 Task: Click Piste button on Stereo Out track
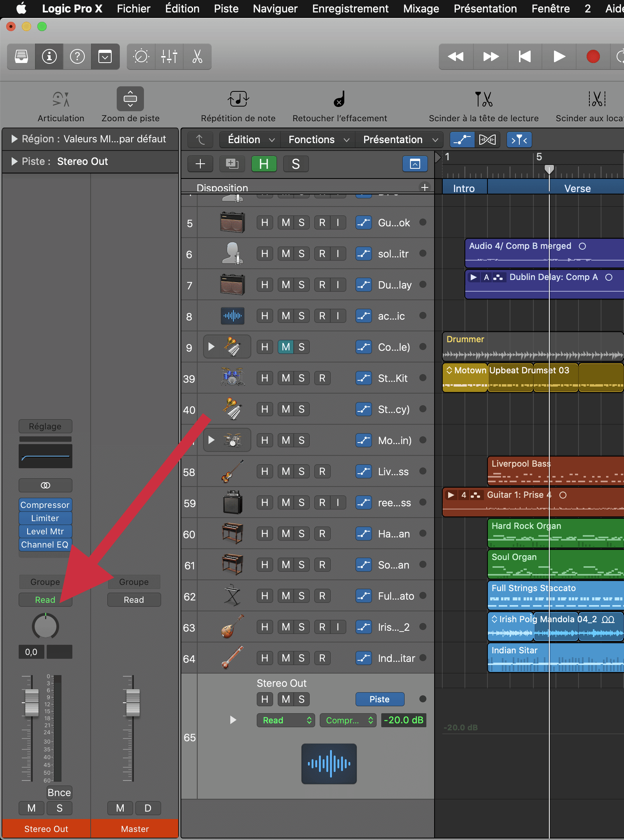[x=380, y=699]
